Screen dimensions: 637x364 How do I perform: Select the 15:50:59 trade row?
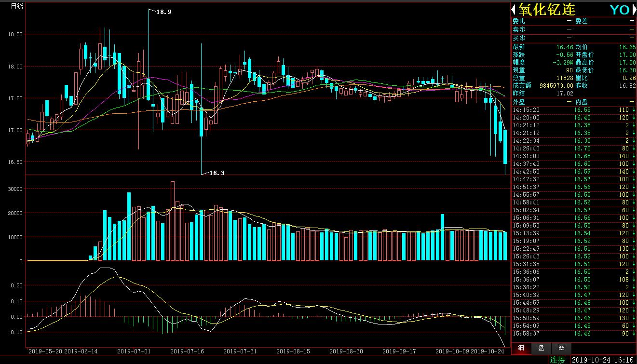click(x=574, y=318)
